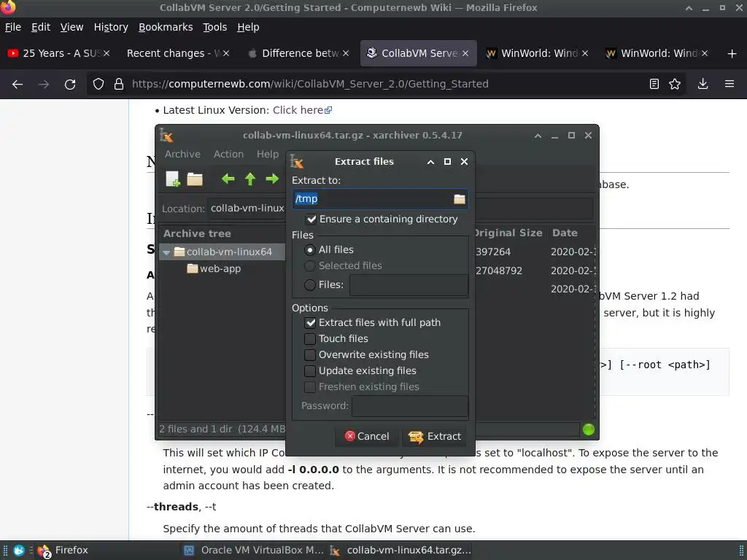
Task: Open the desktop applications menu in taskbar
Action: (18, 551)
